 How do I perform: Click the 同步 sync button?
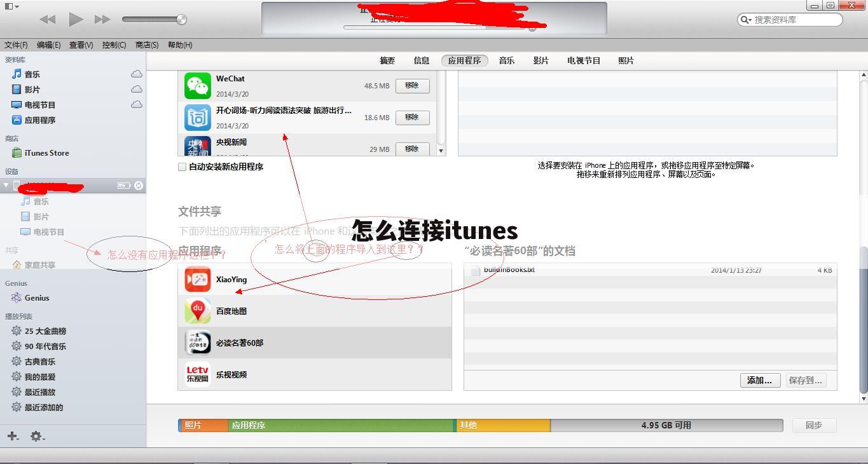[814, 425]
